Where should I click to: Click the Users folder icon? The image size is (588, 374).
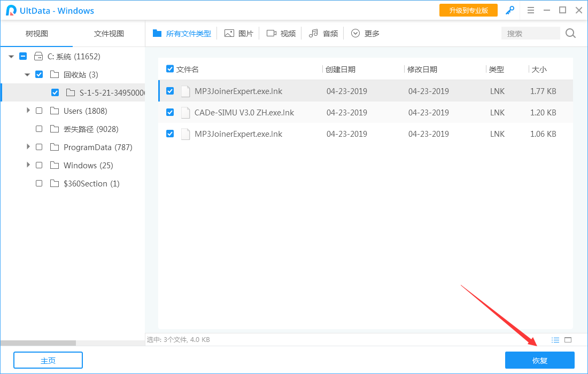[55, 111]
